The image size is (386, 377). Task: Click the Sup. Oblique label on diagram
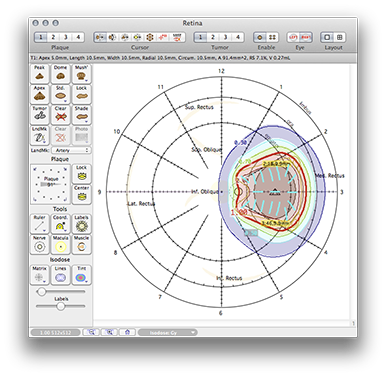tap(206, 150)
